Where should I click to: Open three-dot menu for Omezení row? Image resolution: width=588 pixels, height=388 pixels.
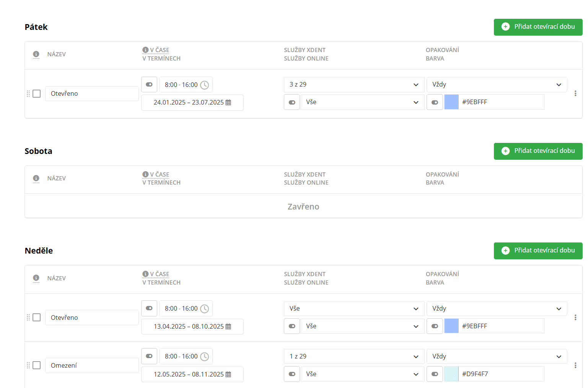pyautogui.click(x=575, y=365)
